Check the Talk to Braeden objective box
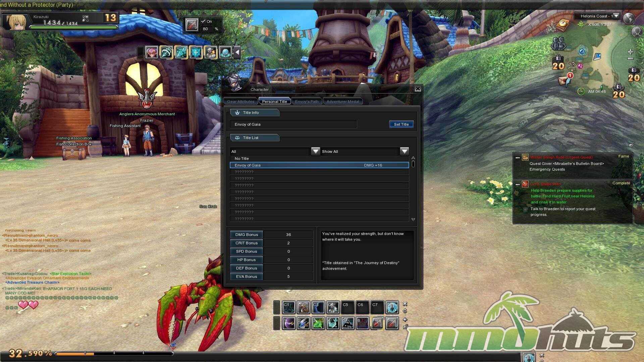644x362 pixels. coord(525,209)
